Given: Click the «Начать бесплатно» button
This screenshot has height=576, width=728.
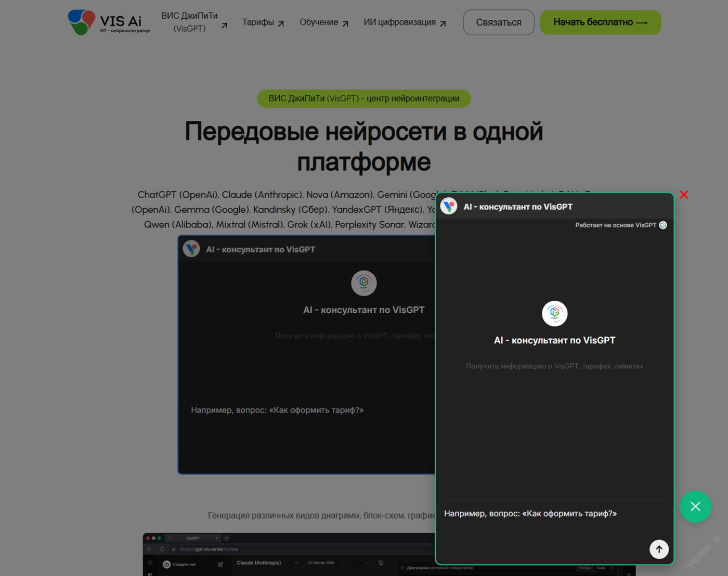Looking at the screenshot, I should (600, 22).
